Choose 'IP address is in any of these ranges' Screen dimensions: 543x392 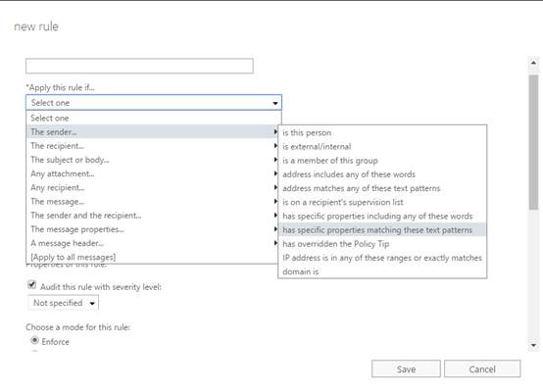[x=382, y=258]
